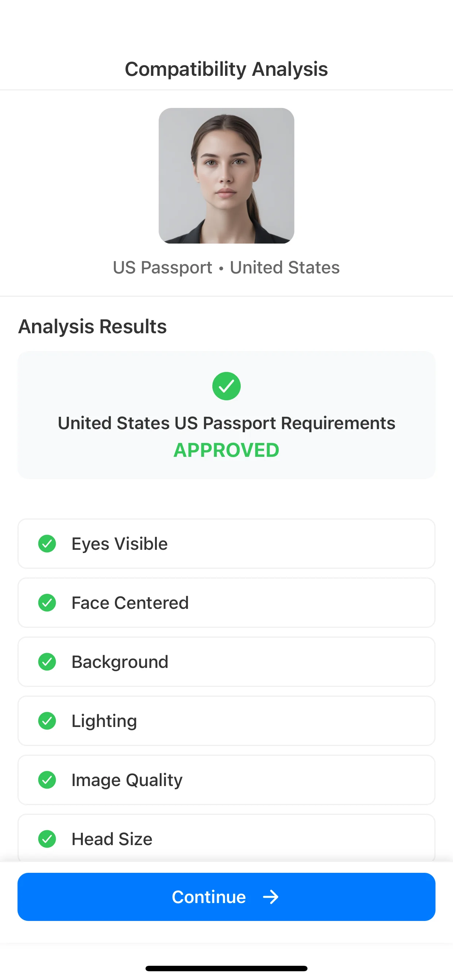Click the green checkmark beside Image Quality
Viewport: 453px width, 980px height.
pyautogui.click(x=47, y=780)
